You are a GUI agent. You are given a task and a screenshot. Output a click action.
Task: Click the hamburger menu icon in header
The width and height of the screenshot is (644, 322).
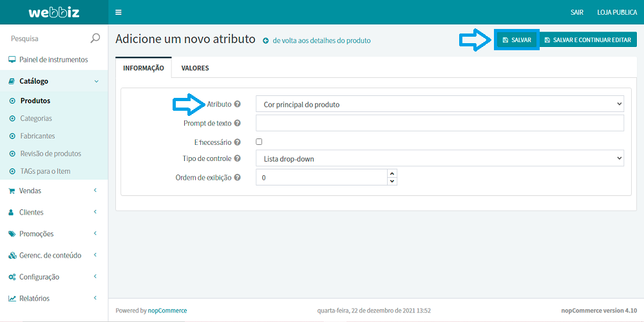pos(118,12)
